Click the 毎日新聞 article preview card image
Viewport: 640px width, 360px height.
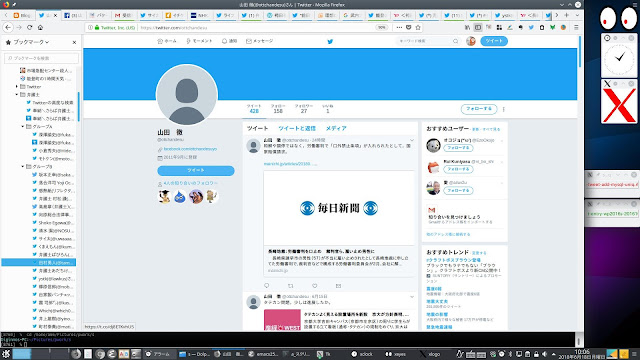pyautogui.click(x=339, y=208)
